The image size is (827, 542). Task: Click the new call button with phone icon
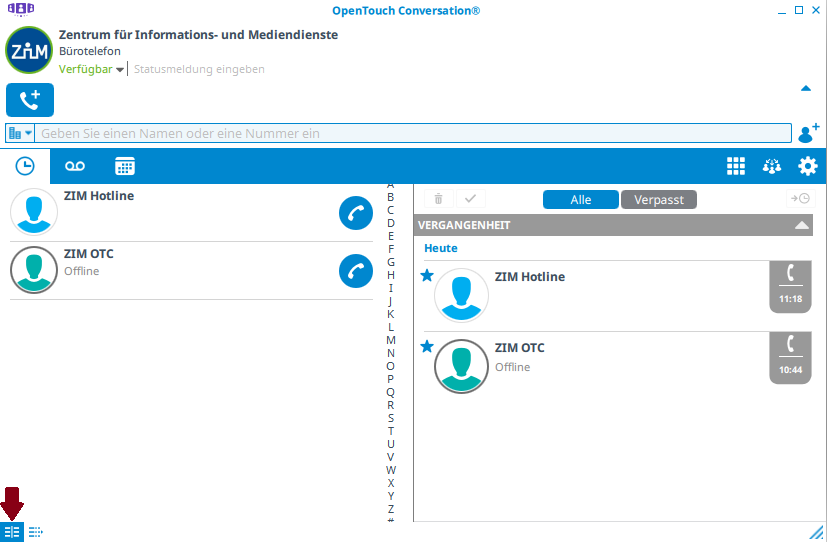(x=30, y=100)
